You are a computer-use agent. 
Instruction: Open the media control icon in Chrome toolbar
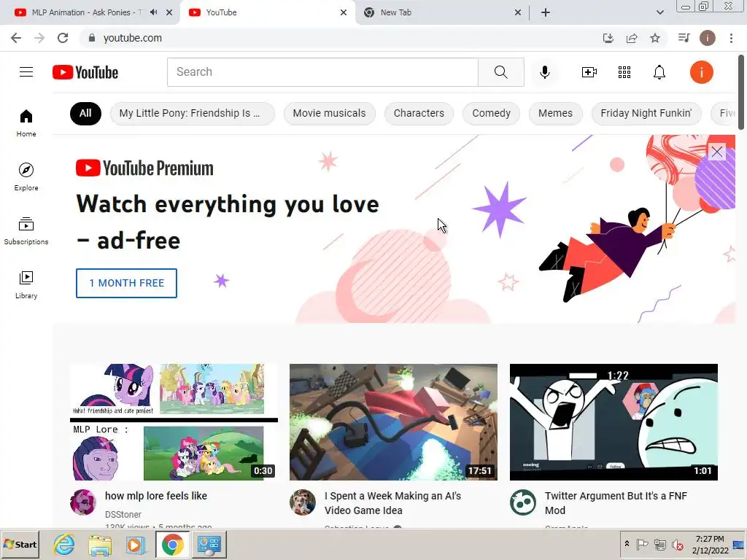point(684,38)
